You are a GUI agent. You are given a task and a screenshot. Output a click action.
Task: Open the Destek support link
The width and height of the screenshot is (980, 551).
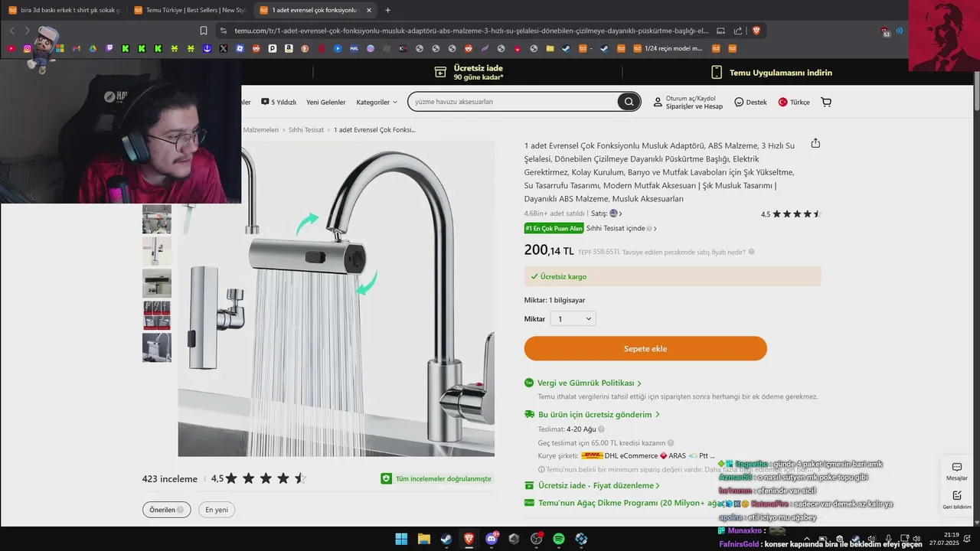750,102
